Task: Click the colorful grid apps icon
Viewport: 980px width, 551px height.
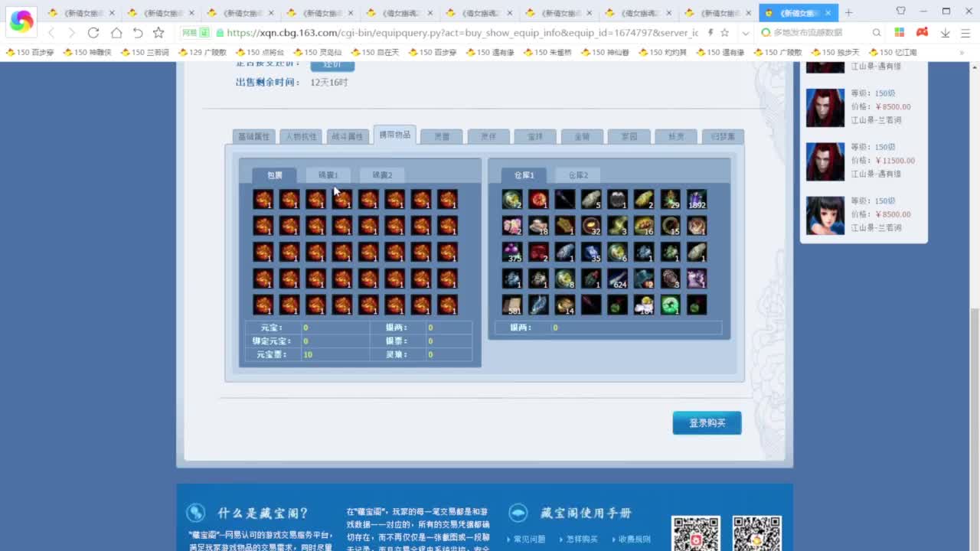Action: point(900,33)
